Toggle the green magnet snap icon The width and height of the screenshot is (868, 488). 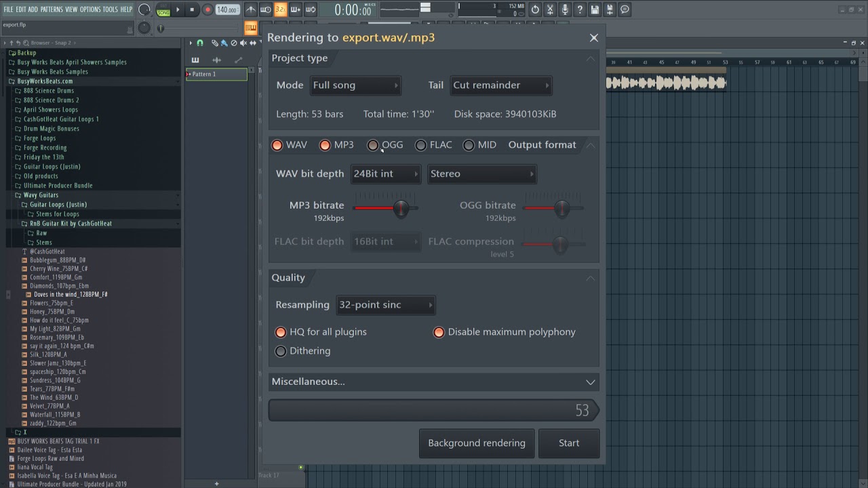pyautogui.click(x=200, y=43)
